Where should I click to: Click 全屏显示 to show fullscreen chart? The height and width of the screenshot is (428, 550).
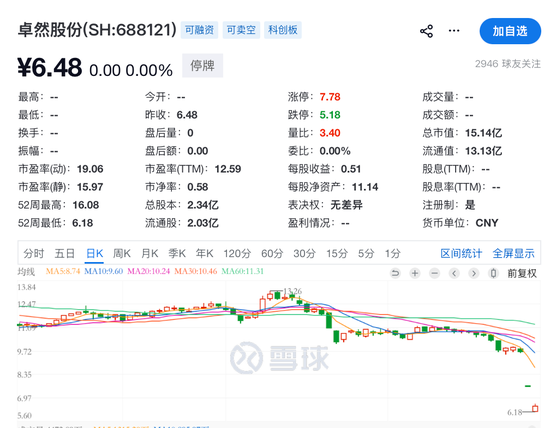point(514,253)
